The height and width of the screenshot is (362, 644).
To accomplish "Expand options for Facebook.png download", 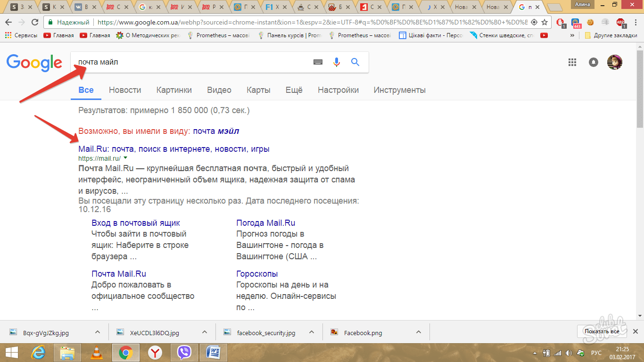I will (419, 332).
